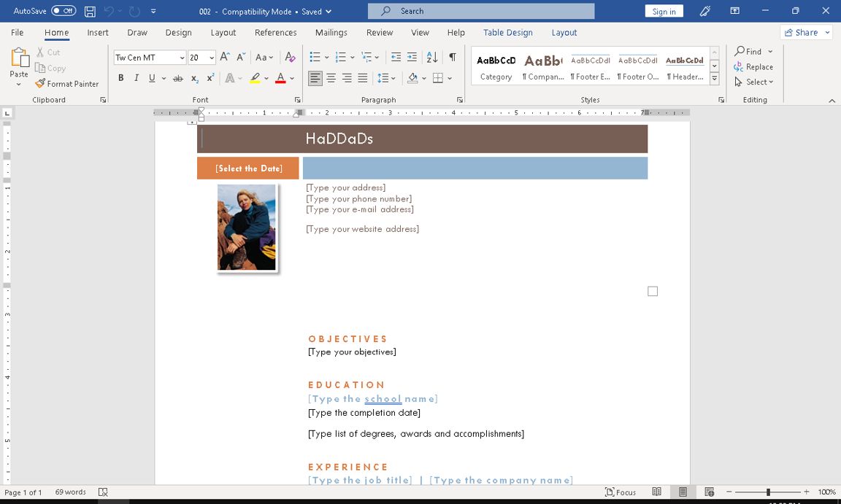Increase font size with the grow A icon
This screenshot has height=504, width=841.
click(226, 57)
